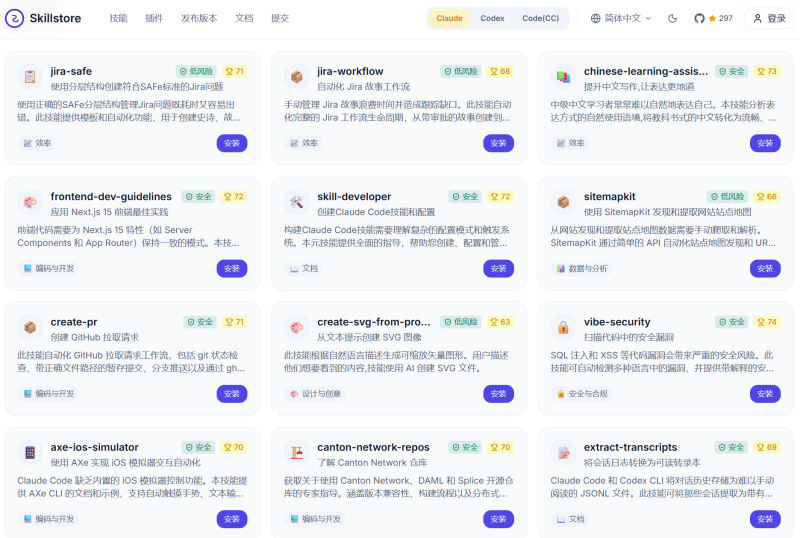Click the 安全 badge on vibe-security
The width and height of the screenshot is (800, 538).
click(732, 322)
